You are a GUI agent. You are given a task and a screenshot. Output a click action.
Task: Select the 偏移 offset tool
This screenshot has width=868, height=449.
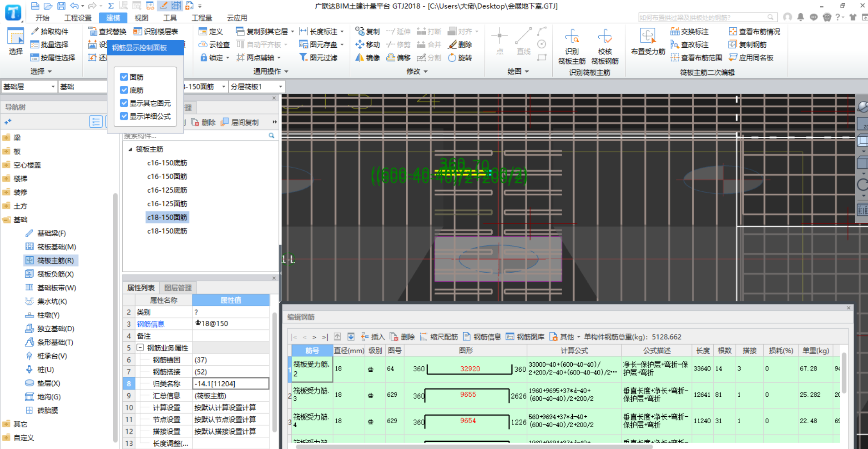coord(399,58)
